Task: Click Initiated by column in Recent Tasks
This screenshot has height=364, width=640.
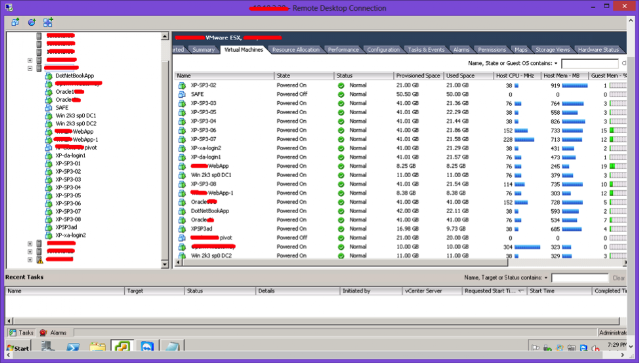Action: coord(371,291)
